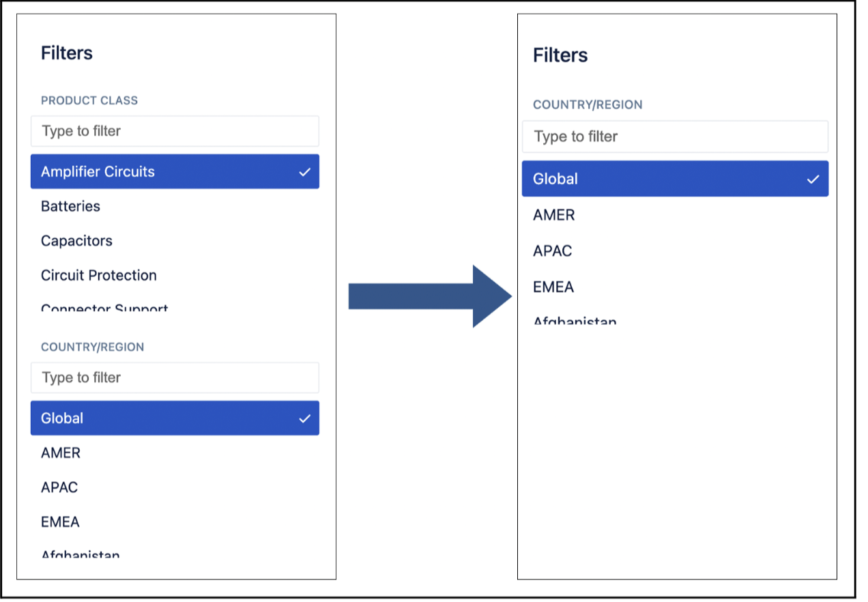Focus left panel Country/Region filter input

(175, 377)
